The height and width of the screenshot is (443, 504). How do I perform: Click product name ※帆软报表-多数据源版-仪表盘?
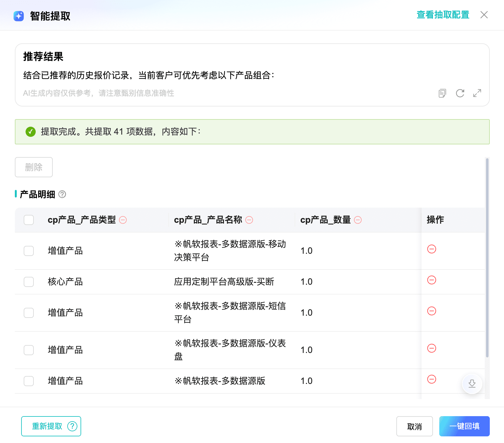click(x=230, y=350)
